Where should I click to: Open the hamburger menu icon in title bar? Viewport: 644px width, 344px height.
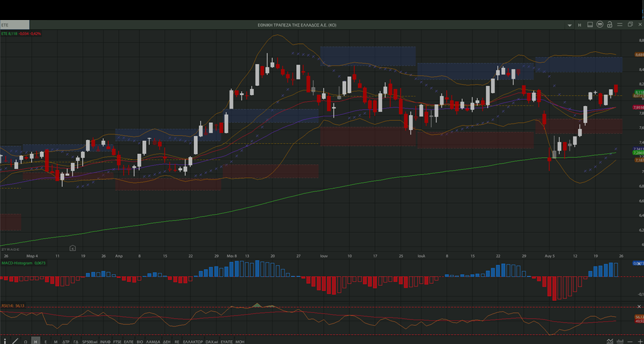(620, 25)
